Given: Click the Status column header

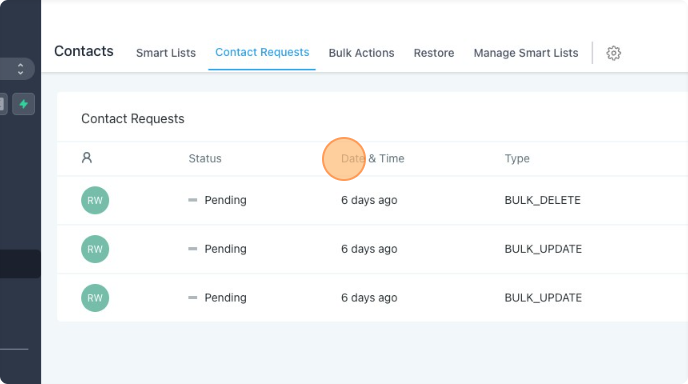Looking at the screenshot, I should (x=205, y=158).
